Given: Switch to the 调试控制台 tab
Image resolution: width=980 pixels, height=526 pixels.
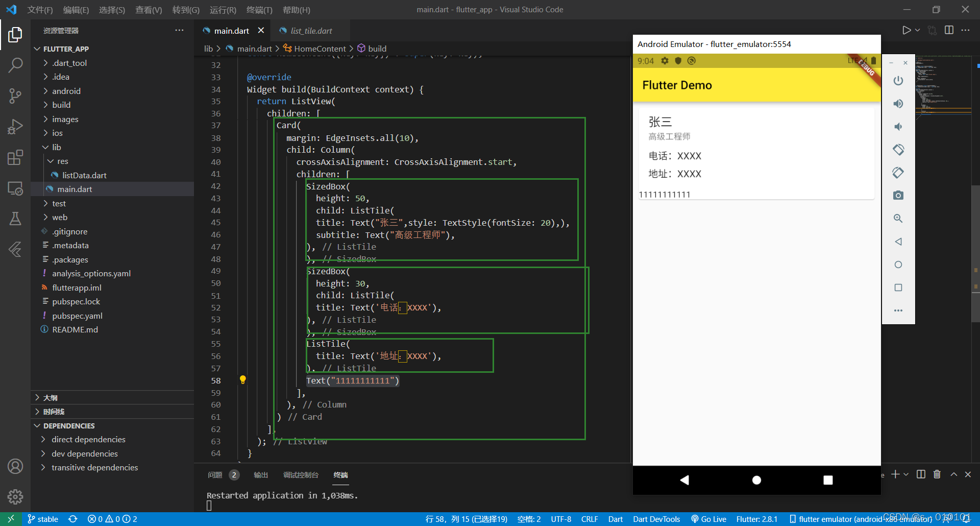Looking at the screenshot, I should [x=301, y=475].
